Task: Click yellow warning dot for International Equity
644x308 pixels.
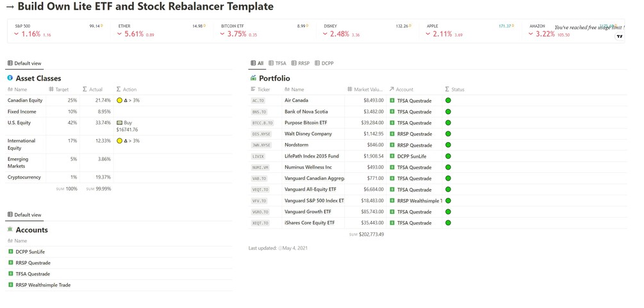Action: (120, 141)
